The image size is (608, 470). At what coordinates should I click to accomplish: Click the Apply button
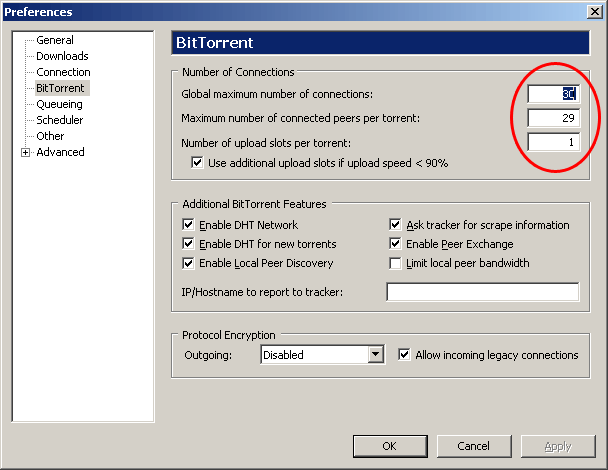click(558, 446)
